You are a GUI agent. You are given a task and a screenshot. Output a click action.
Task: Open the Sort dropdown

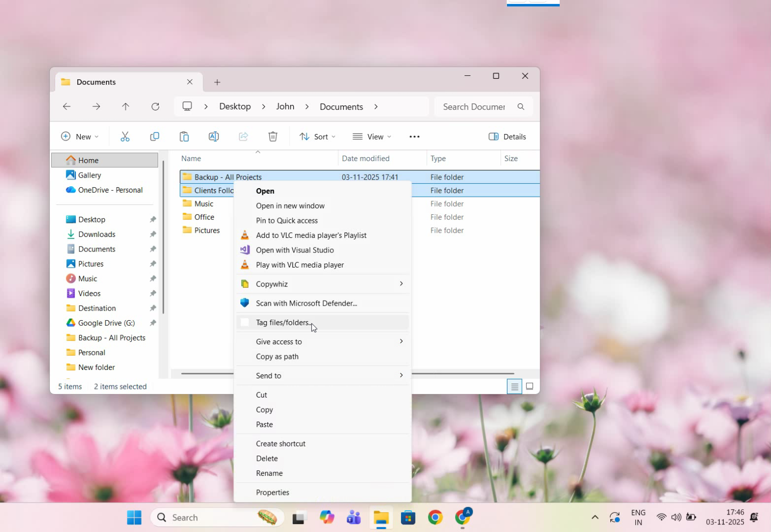click(x=317, y=136)
